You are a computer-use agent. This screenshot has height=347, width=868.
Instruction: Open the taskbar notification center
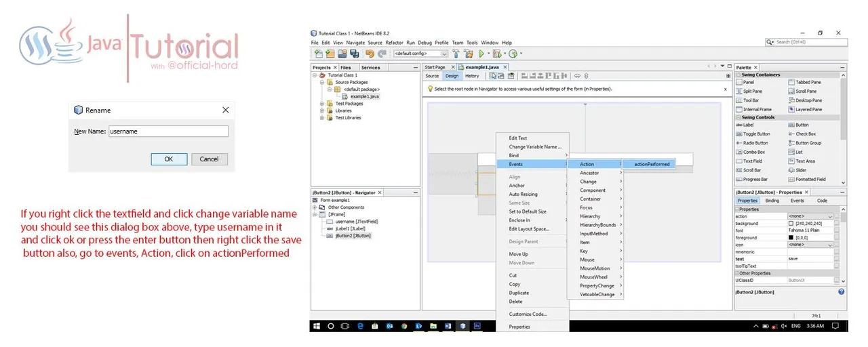pos(834,326)
